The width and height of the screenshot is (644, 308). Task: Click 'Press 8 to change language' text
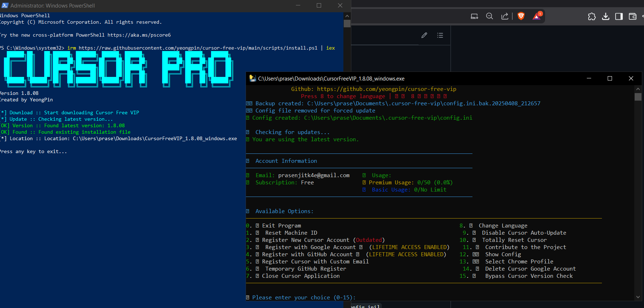pos(343,96)
